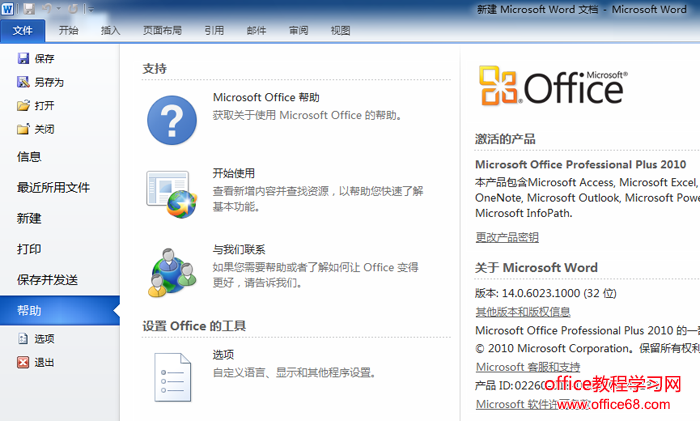Click the 关闭 label in the sidebar
700x421 pixels.
point(45,129)
